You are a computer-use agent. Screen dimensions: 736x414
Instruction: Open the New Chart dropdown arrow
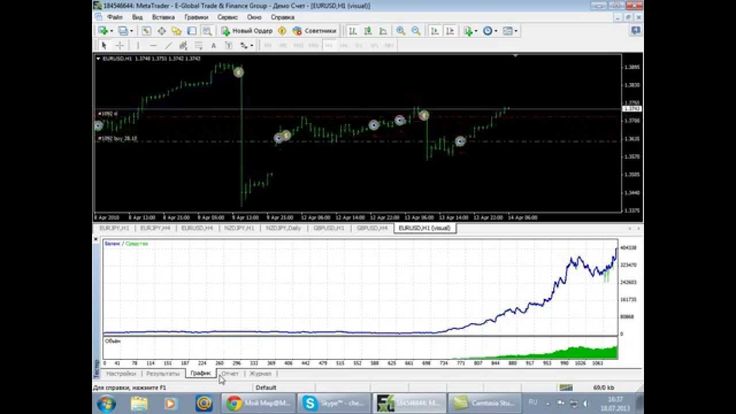[111, 31]
